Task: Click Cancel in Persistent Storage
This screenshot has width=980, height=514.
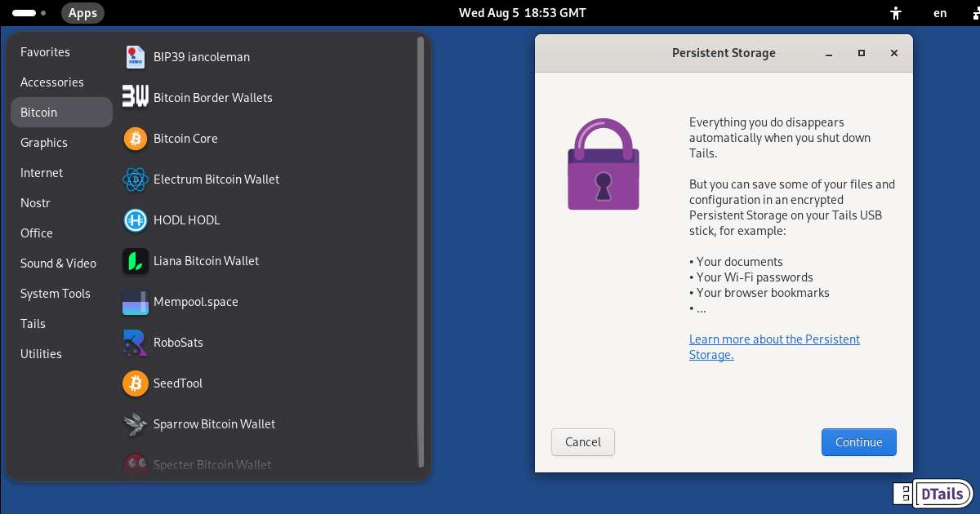Action: (583, 442)
